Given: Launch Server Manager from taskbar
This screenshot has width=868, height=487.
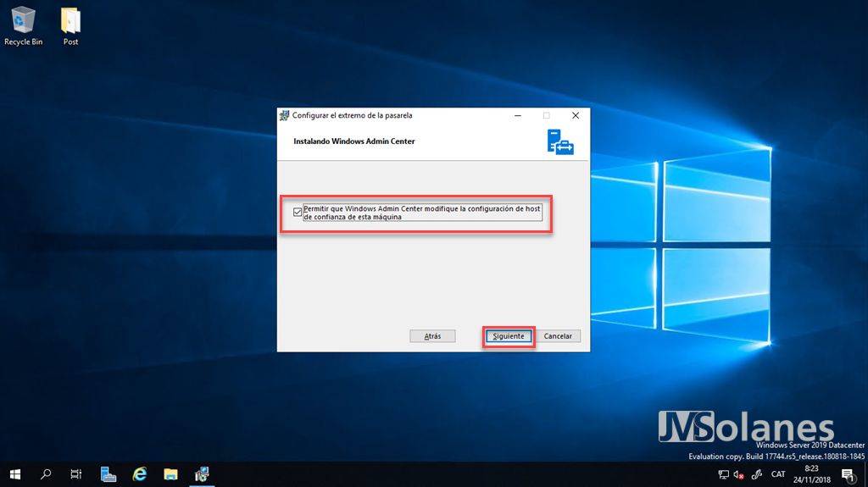Looking at the screenshot, I should (108, 474).
